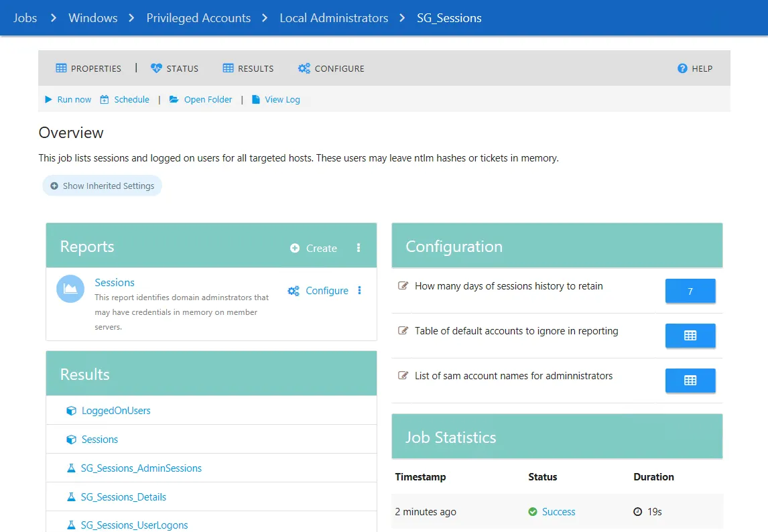Click the cube icon next to LoggedOnUsers
Viewport: 768px width, 532px height.
tap(72, 411)
